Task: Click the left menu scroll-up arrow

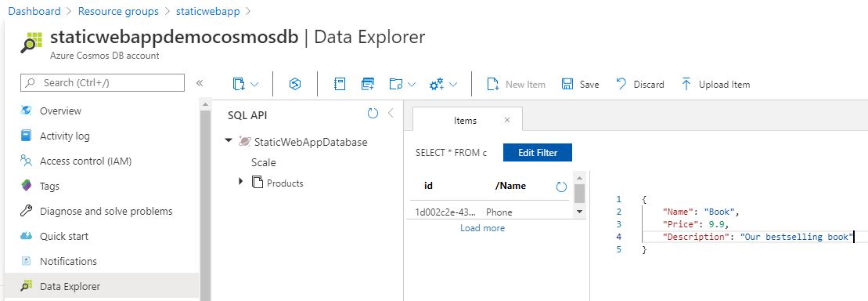Action: point(205,105)
